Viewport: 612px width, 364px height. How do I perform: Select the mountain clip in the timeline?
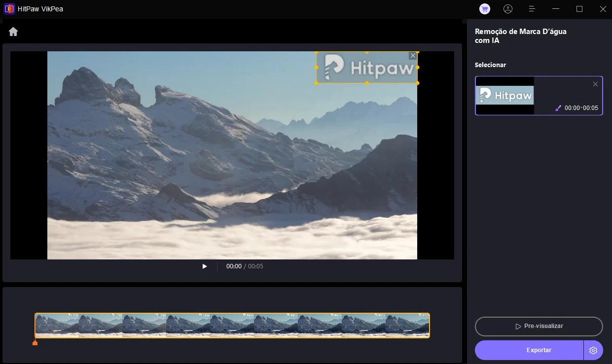(x=232, y=325)
